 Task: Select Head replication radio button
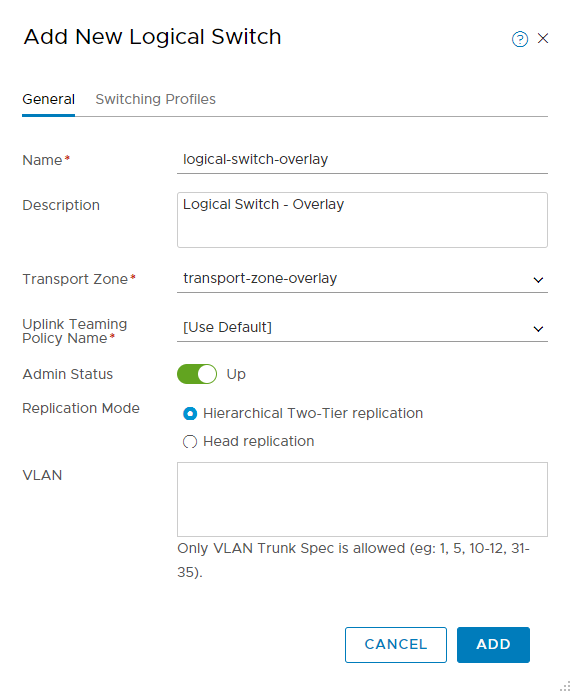[190, 441]
